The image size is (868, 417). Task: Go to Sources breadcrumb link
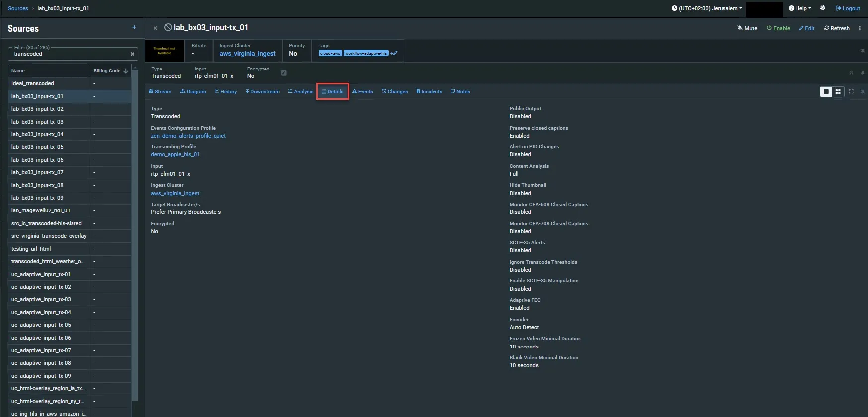[x=18, y=8]
